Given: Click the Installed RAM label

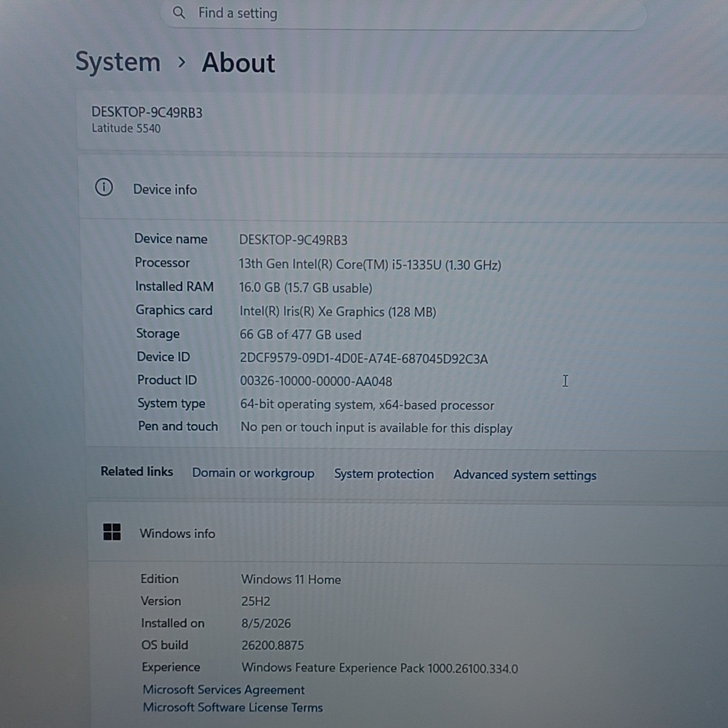Looking at the screenshot, I should click(x=174, y=286).
